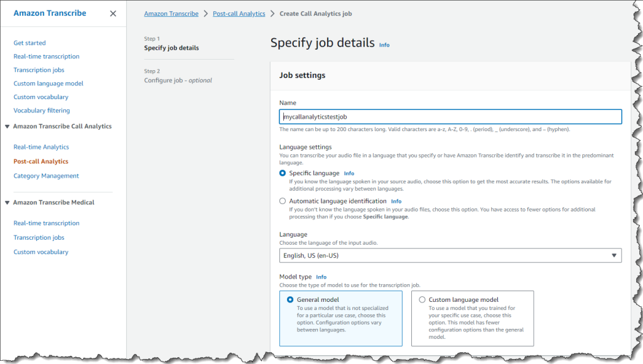This screenshot has width=643, height=364.
Task: Open Medical Custom vocabulary link
Action: pos(41,252)
